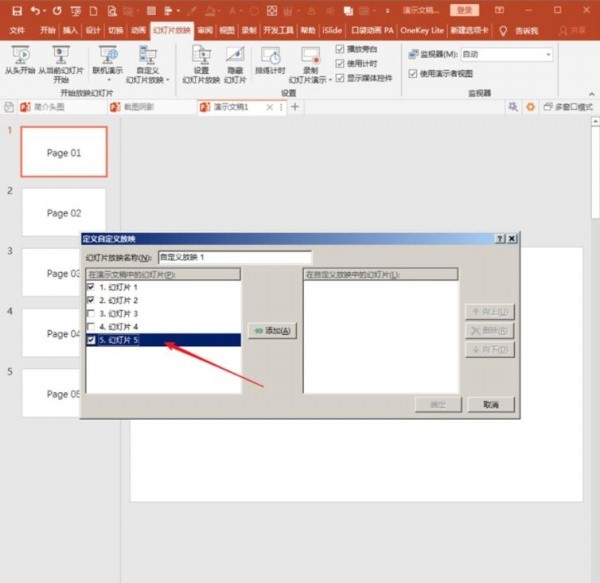Click 录制幻灯片演示 record icon
The width and height of the screenshot is (600, 583).
pos(308,64)
